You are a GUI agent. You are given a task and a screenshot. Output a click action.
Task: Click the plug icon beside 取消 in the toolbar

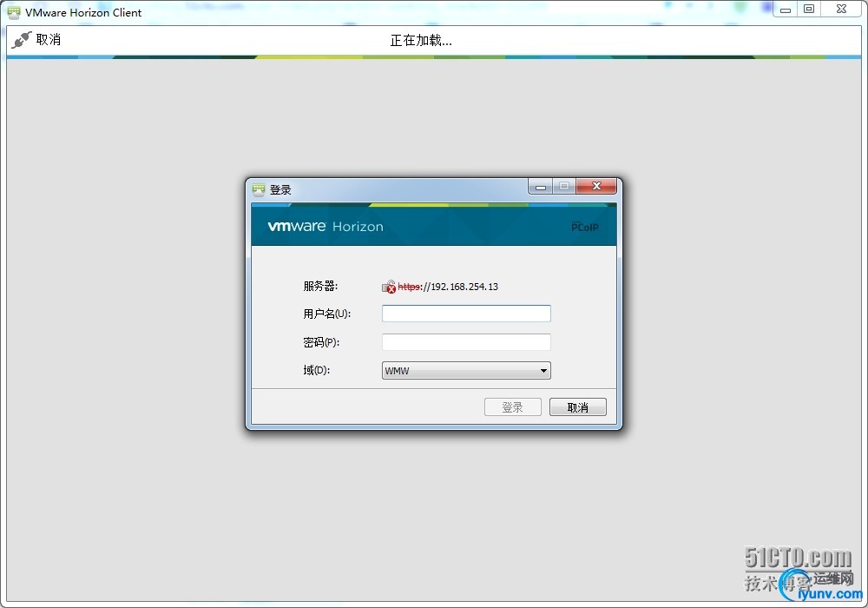(x=22, y=40)
